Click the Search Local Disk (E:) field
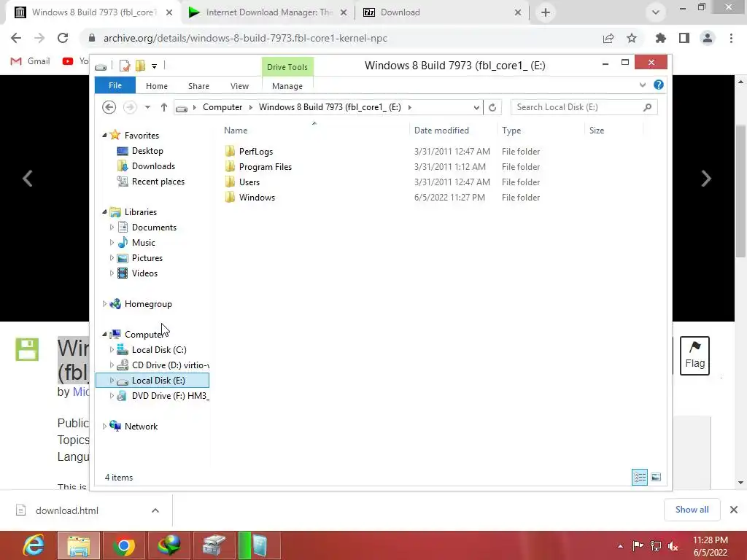747x560 pixels. tap(584, 107)
